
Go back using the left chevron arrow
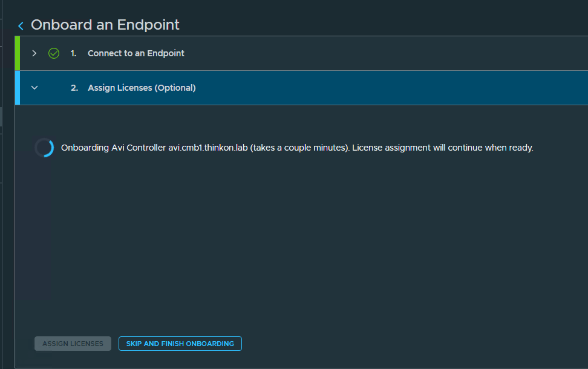pos(21,25)
